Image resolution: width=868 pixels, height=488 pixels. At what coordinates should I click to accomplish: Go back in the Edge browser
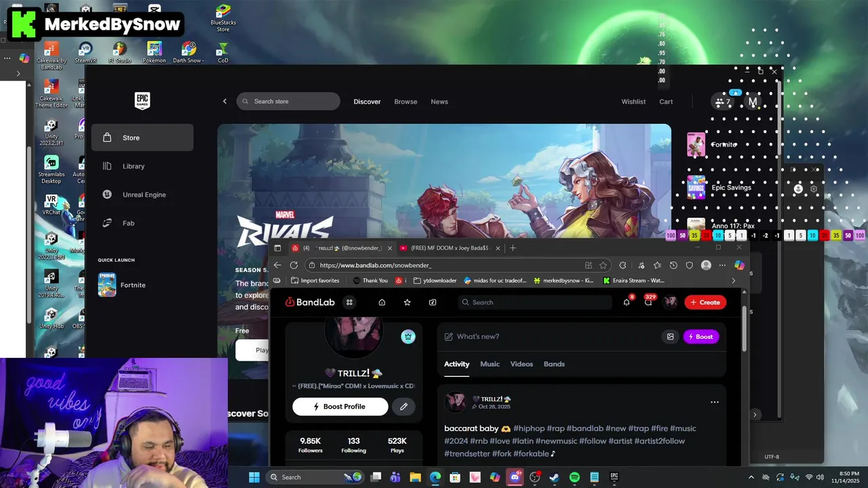click(277, 265)
